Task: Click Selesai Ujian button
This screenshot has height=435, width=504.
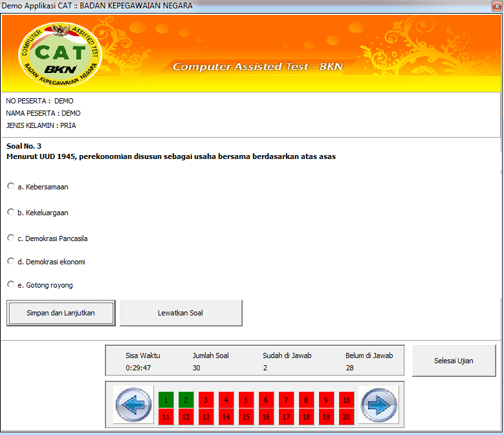Action: [x=454, y=361]
